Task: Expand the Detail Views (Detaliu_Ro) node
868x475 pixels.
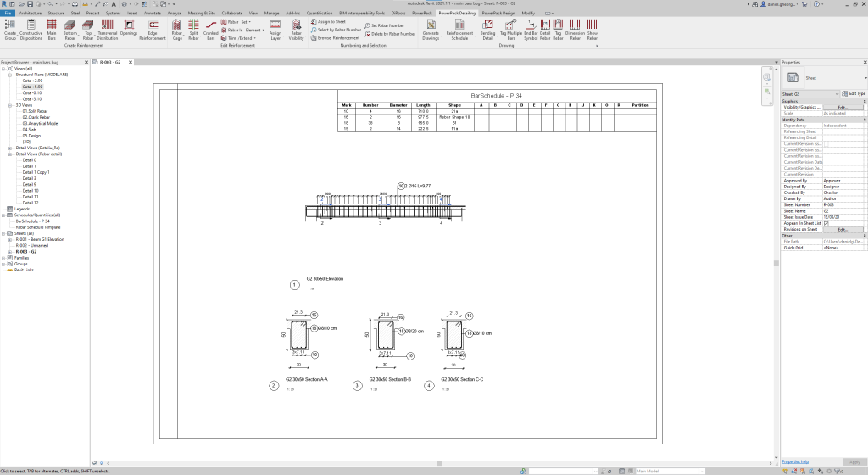Action: tap(10, 148)
